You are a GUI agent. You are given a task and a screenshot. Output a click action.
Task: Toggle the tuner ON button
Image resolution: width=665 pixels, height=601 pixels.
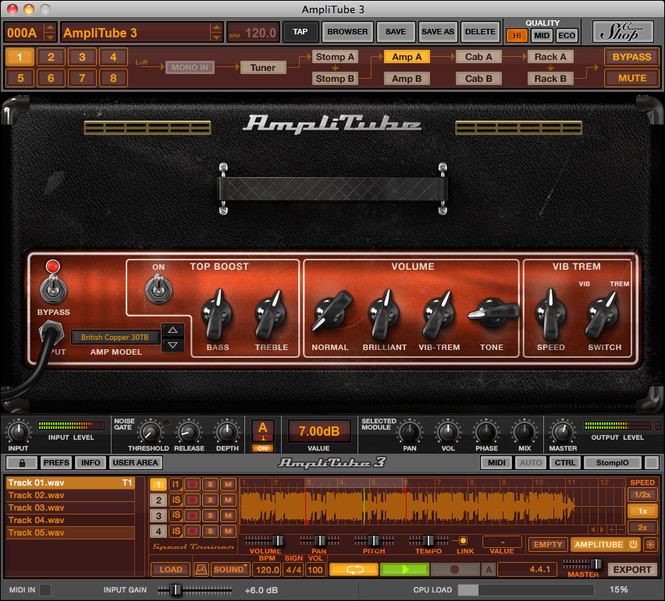pos(263,448)
